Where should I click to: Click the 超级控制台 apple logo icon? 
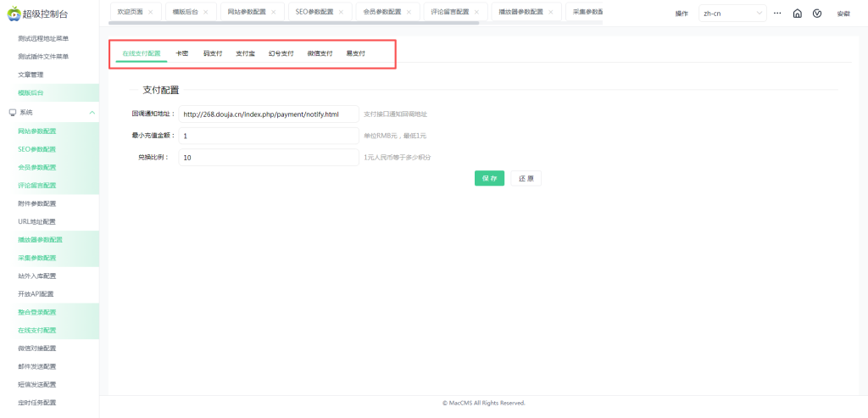[x=14, y=14]
